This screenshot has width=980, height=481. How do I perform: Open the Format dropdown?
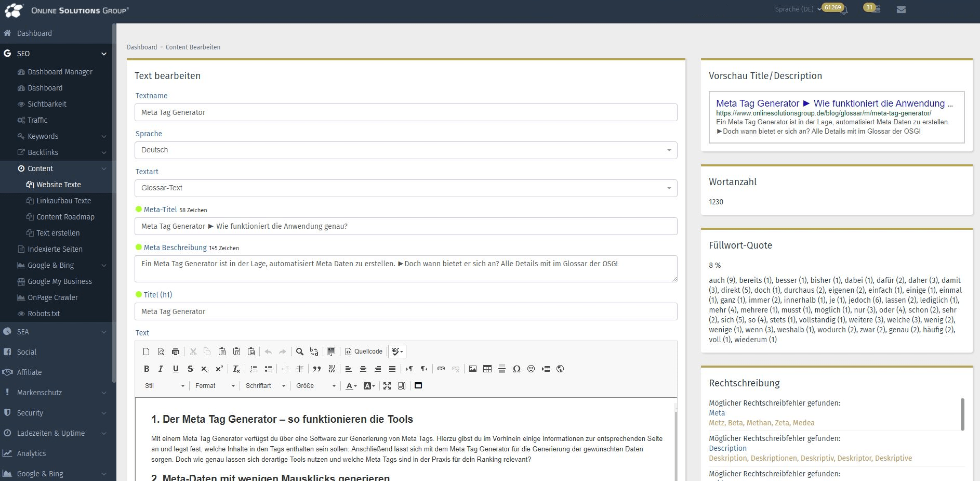pos(215,386)
